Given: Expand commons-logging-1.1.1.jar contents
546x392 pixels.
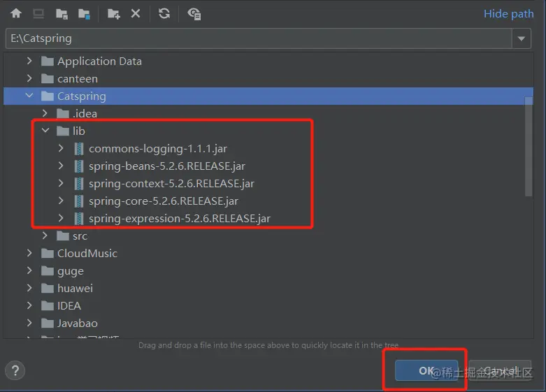Looking at the screenshot, I should tap(61, 148).
